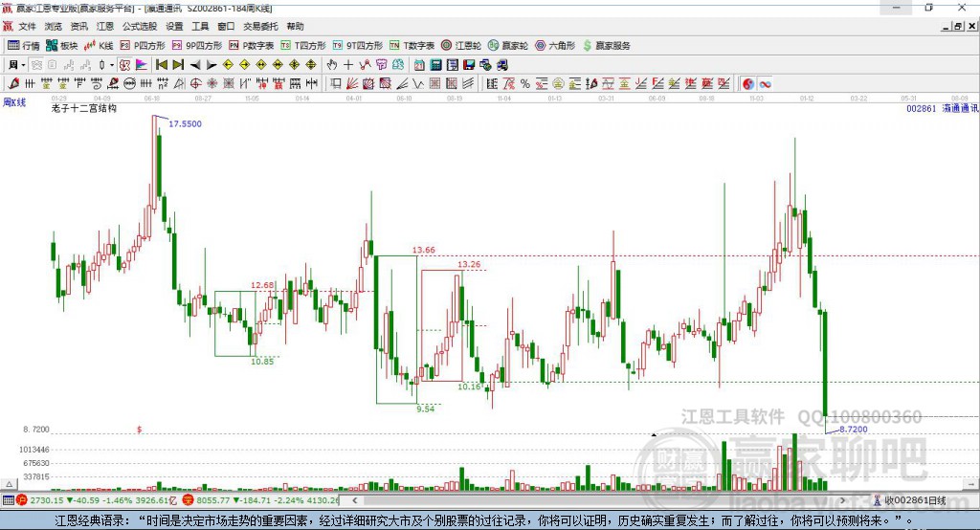Viewport: 980px width, 530px height.
Task: Select the red pen drawing tool icon
Action: (x=13, y=84)
